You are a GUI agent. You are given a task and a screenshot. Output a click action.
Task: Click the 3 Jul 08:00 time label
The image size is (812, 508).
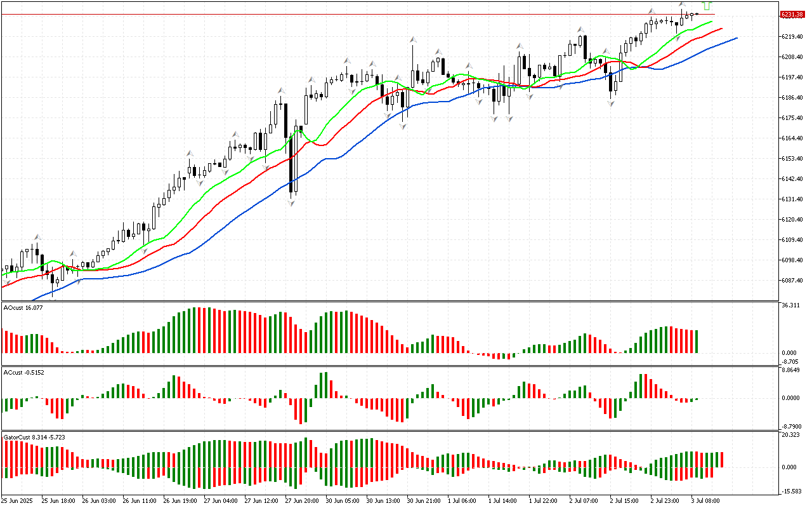[705, 500]
